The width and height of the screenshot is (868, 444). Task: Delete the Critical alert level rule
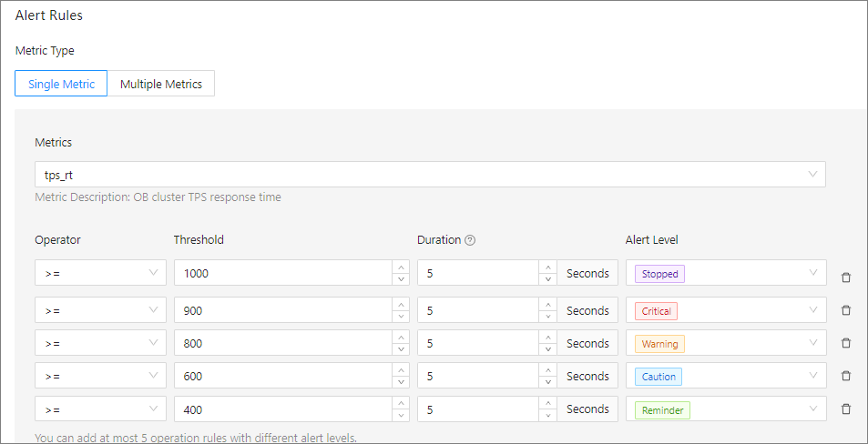(845, 310)
